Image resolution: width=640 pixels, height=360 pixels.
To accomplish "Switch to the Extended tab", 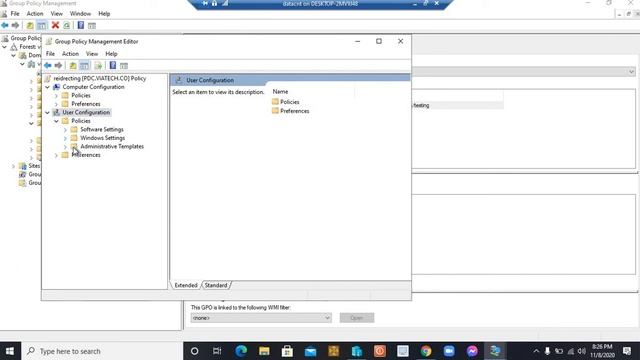I will [x=186, y=285].
